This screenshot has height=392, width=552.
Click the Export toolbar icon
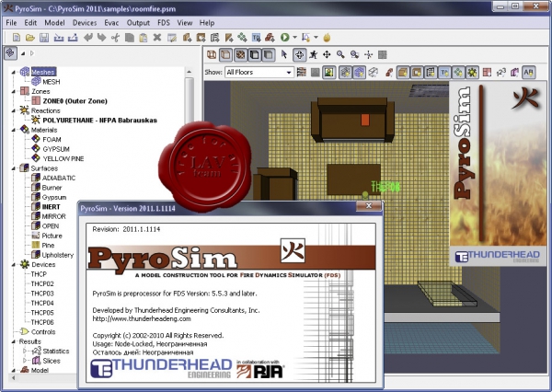[73, 38]
